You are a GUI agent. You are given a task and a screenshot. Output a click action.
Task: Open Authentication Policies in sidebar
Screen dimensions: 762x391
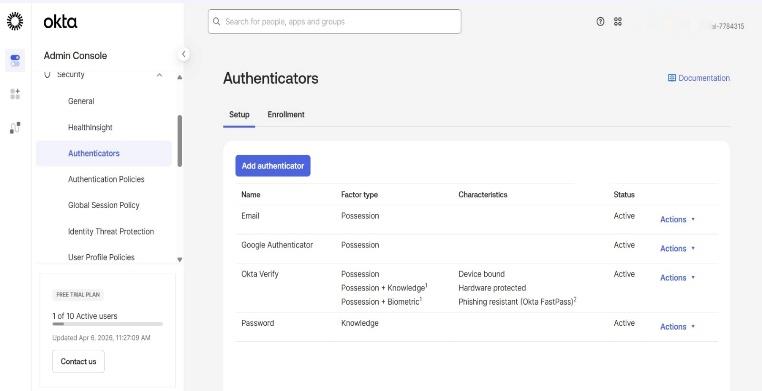pos(106,179)
